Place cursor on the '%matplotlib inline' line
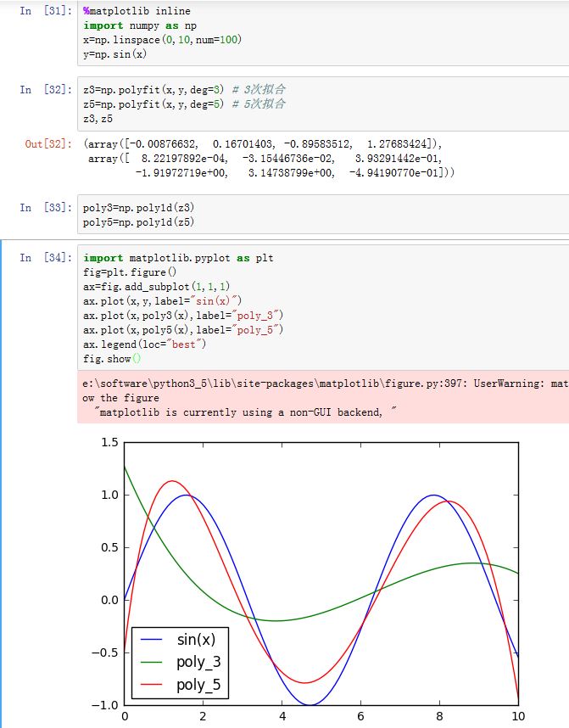The height and width of the screenshot is (728, 569). 137,12
